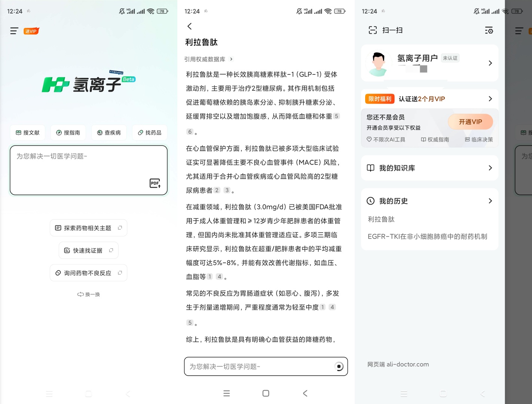Tap the orange 送VIP badge
This screenshot has height=404, width=532.
click(31, 31)
